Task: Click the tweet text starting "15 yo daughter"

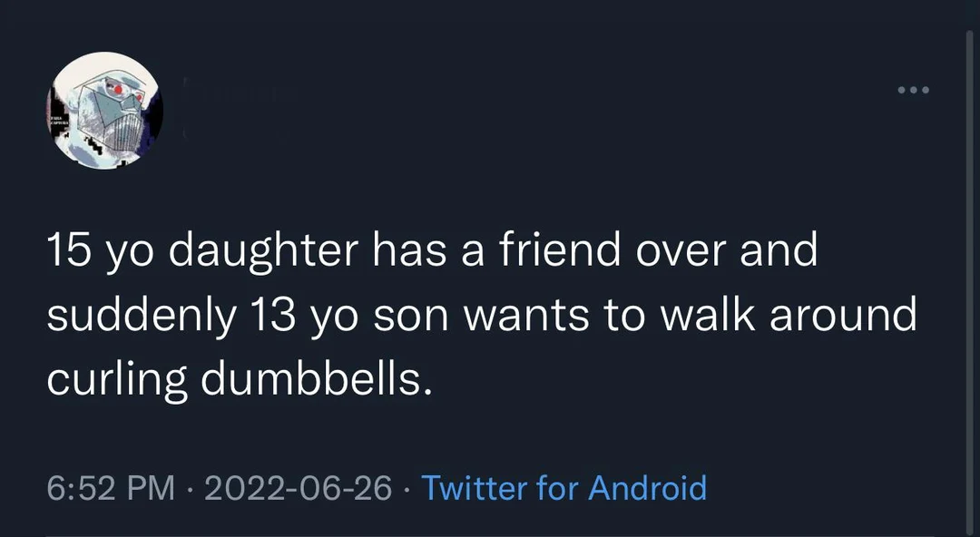Action: (432, 251)
